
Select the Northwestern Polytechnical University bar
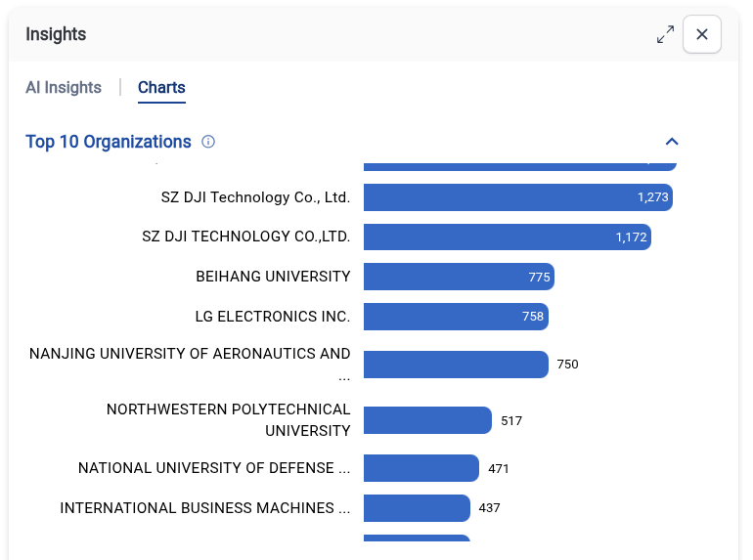(427, 420)
